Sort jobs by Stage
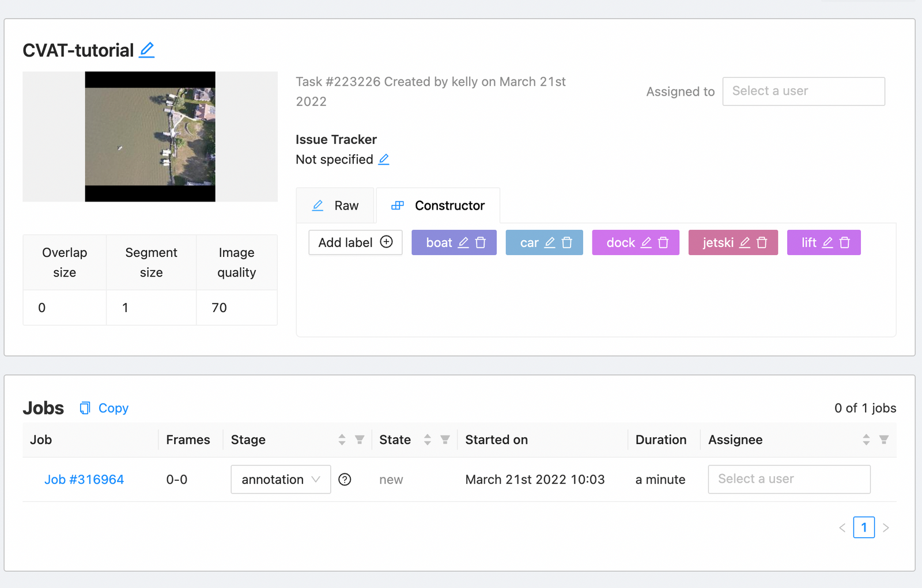Viewport: 922px width, 588px height. [x=342, y=439]
